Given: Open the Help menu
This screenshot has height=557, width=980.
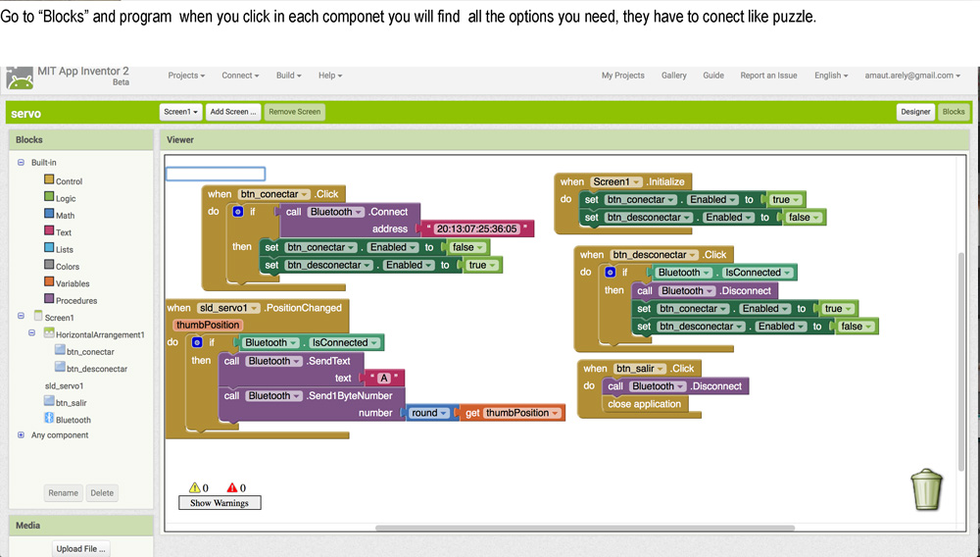Looking at the screenshot, I should click(330, 75).
